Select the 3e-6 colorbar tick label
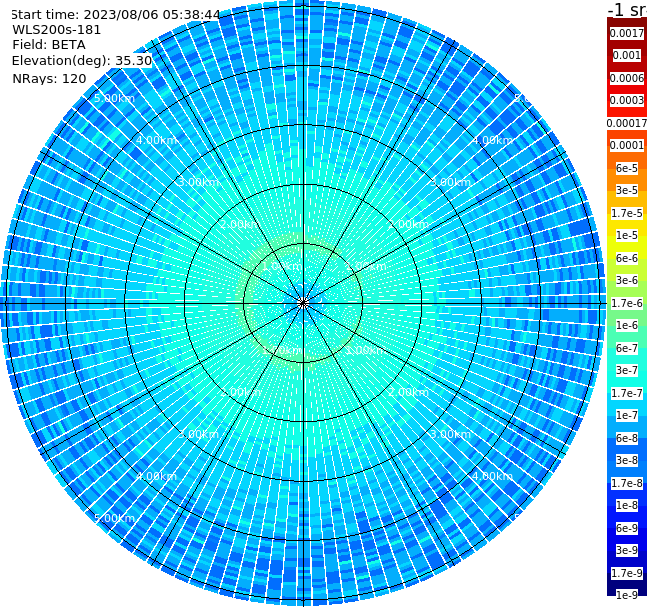The height and width of the screenshot is (607, 647). pyautogui.click(x=627, y=280)
